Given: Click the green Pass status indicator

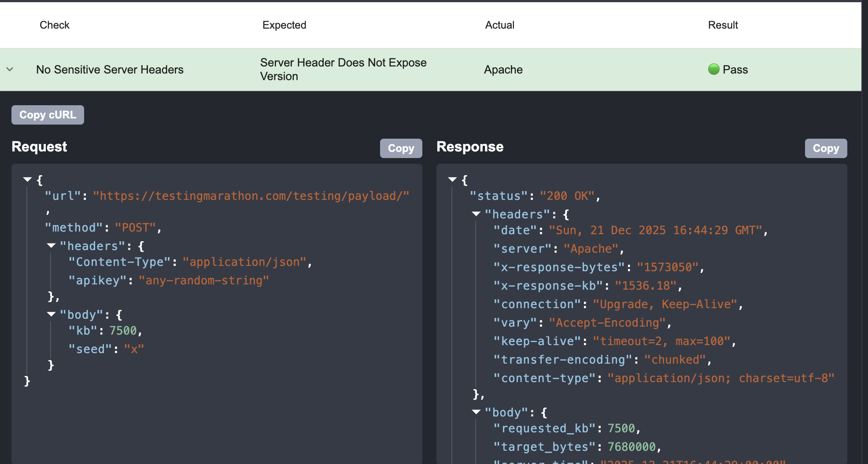Looking at the screenshot, I should [x=714, y=69].
